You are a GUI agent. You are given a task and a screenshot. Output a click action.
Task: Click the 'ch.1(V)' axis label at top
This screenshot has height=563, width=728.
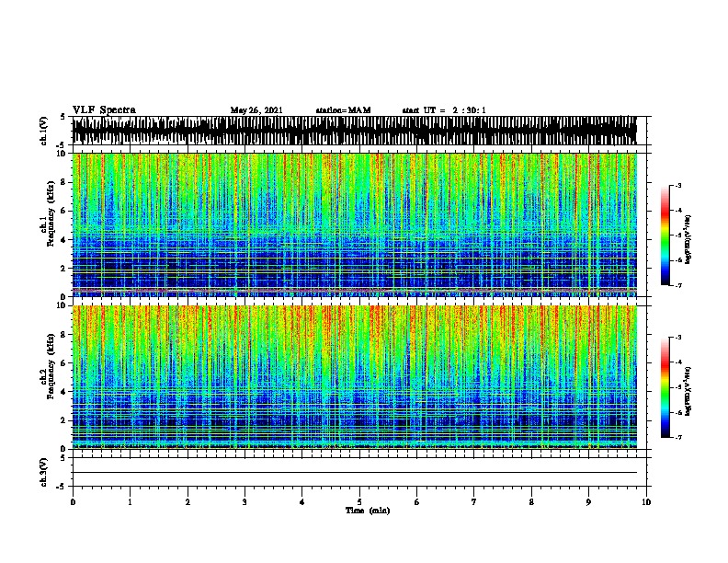point(44,131)
